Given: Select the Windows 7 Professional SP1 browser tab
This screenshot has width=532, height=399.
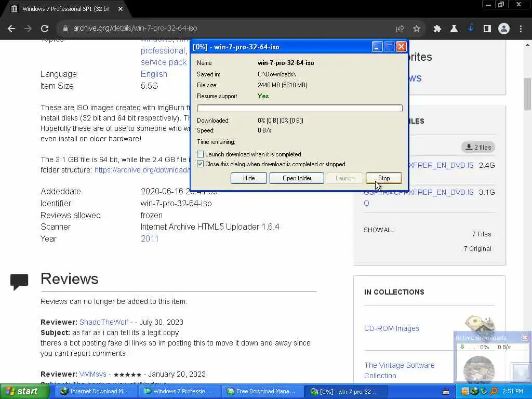Looking at the screenshot, I should tap(66, 9).
